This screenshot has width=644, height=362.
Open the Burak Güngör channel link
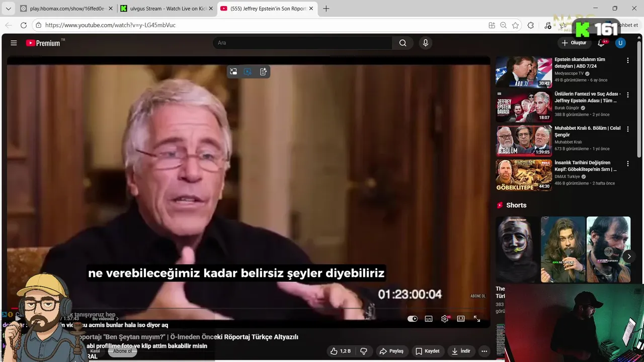tap(567, 108)
